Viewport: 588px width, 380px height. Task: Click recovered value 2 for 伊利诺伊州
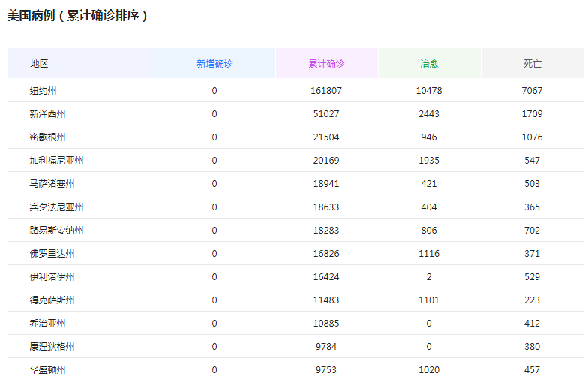pyautogui.click(x=429, y=276)
